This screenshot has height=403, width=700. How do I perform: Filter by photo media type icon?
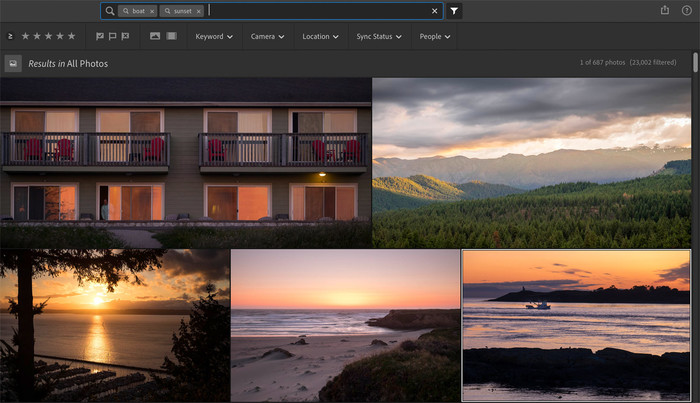(155, 36)
